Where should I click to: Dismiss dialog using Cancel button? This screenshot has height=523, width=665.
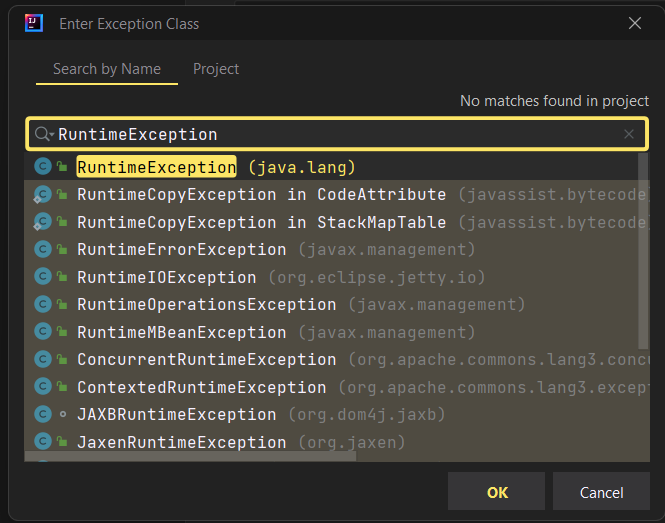(601, 492)
